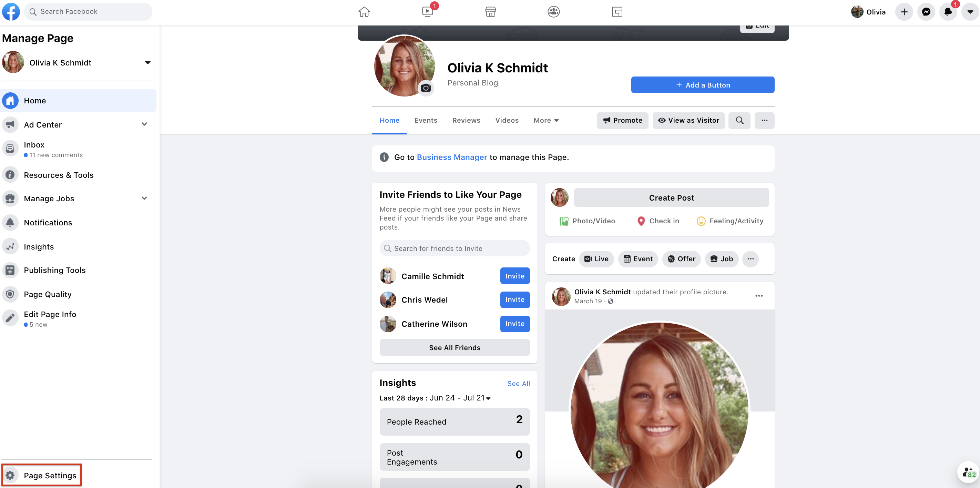Click the page profile picture
Screen dimensions: 980x488
(404, 66)
